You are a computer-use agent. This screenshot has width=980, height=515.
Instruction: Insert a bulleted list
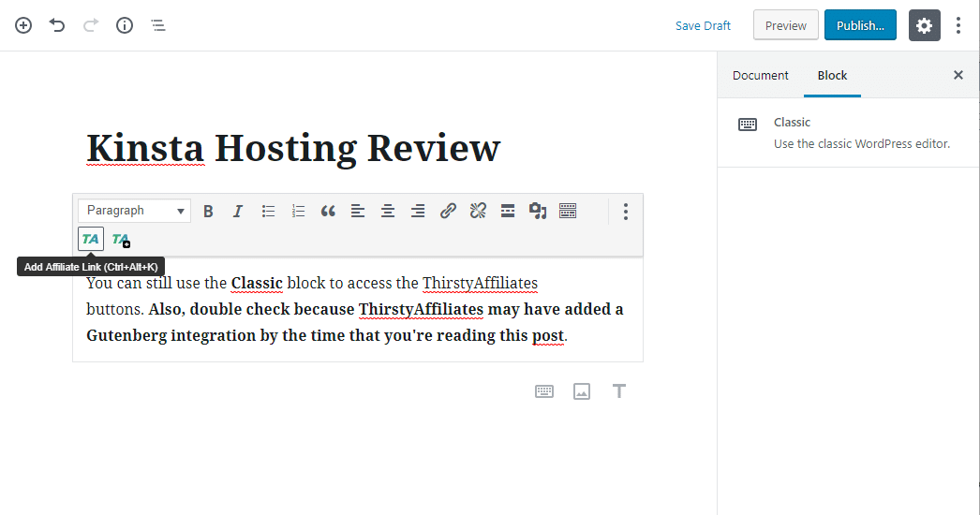coord(268,211)
